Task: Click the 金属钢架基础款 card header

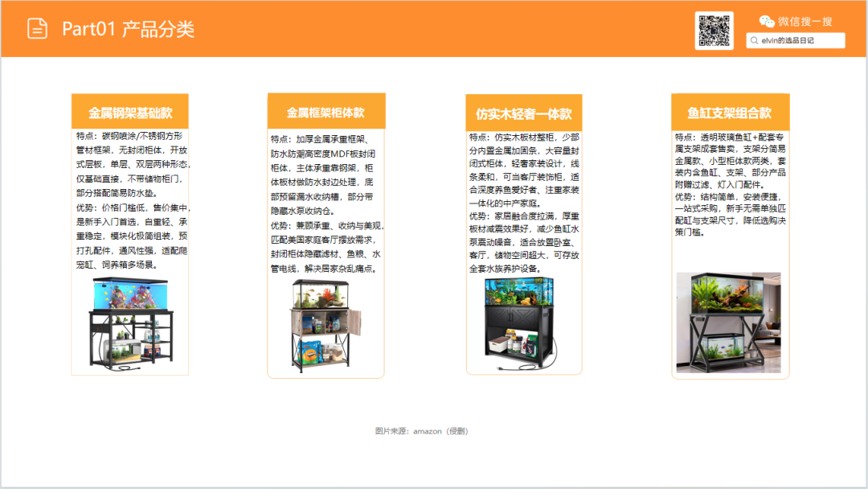Action: 130,113
